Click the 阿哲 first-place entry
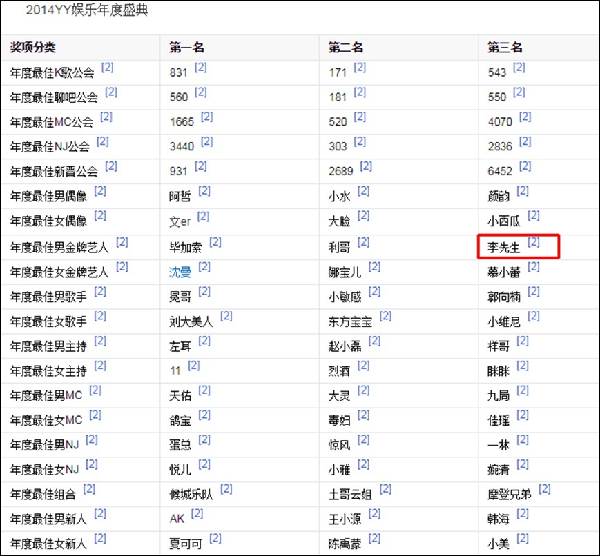The image size is (600, 556). (180, 196)
